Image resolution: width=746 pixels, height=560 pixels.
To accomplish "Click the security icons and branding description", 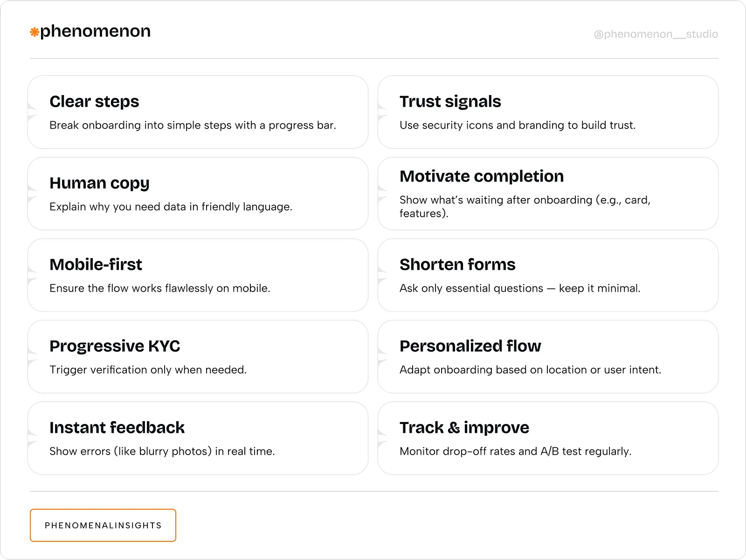I will click(x=517, y=125).
